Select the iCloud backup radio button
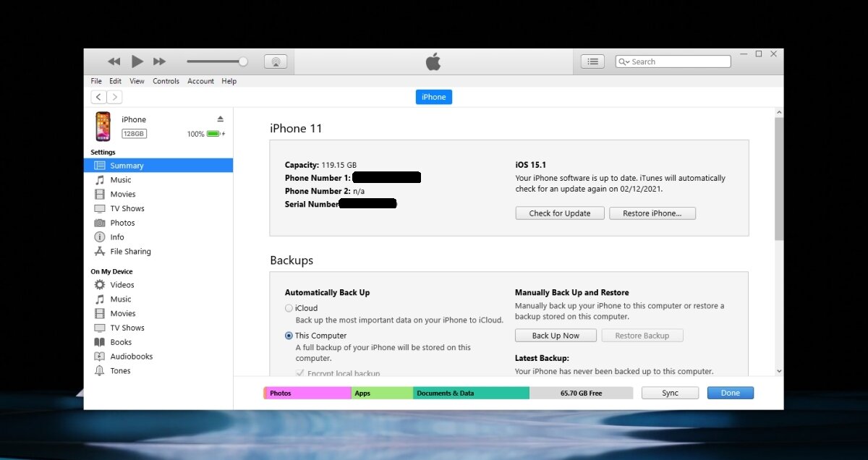 coord(289,308)
